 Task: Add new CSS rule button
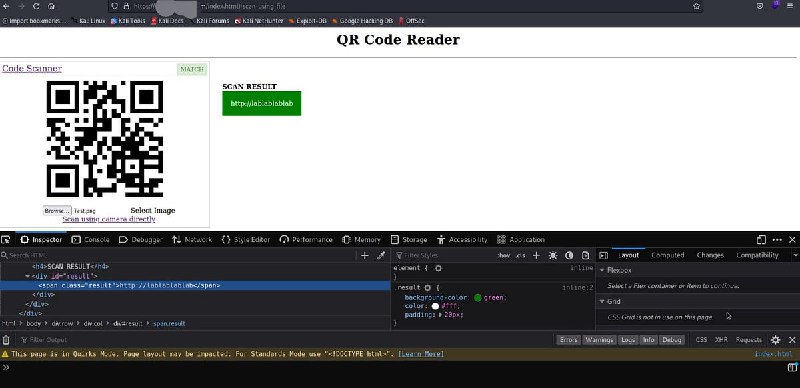(536, 255)
